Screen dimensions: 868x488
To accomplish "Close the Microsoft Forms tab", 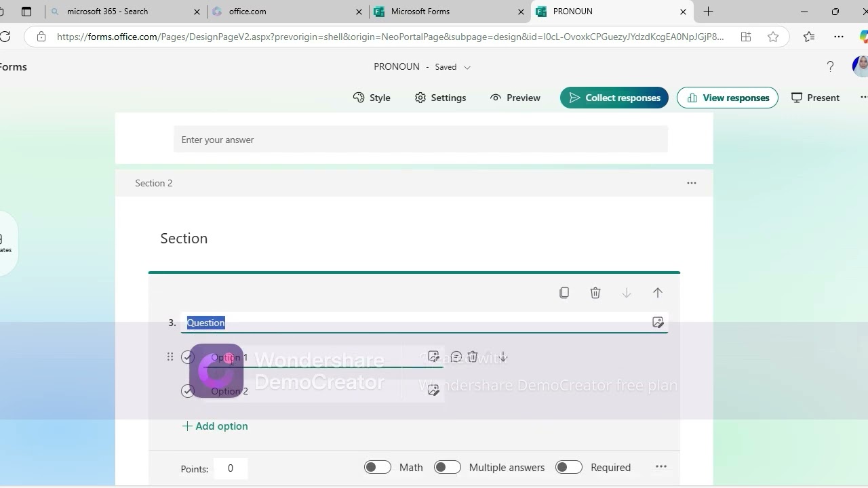I will point(521,12).
